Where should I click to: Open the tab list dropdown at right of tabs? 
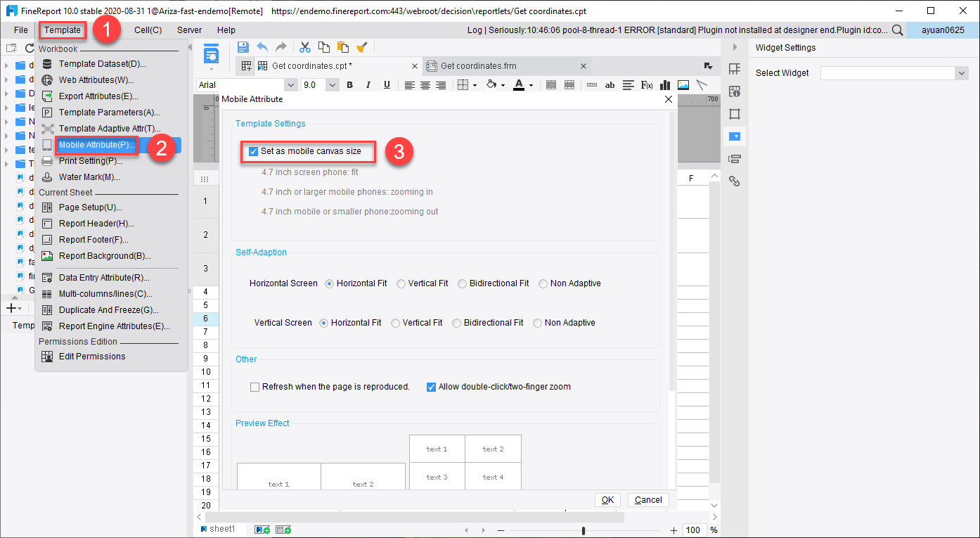coord(709,66)
